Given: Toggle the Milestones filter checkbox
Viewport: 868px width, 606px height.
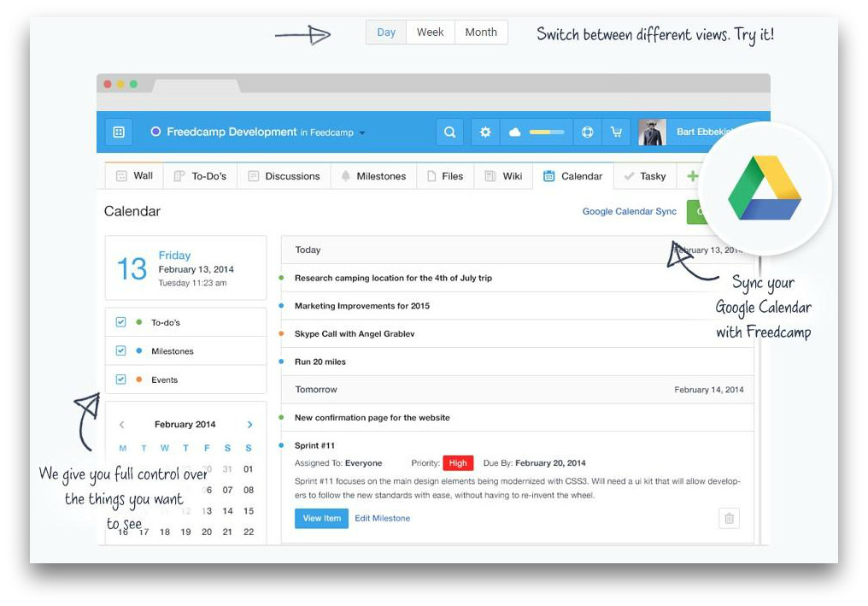Looking at the screenshot, I should pyautogui.click(x=120, y=351).
